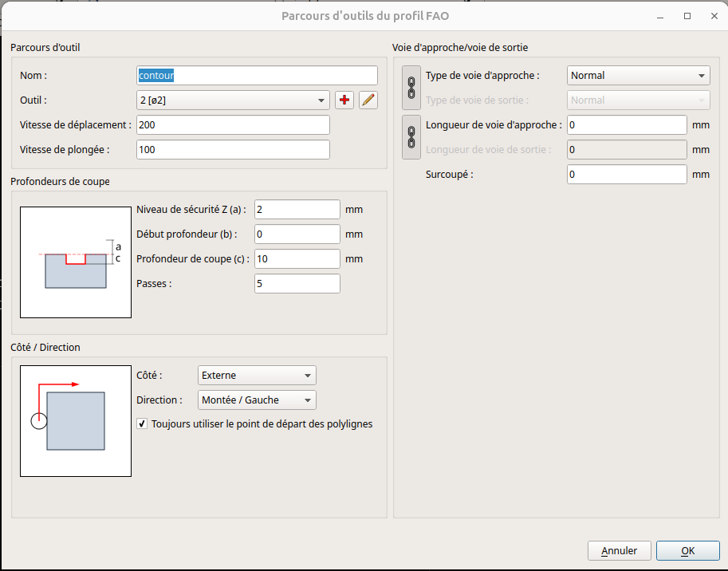Open the Outil dropdown showing 2 [ø2]
This screenshot has height=571, width=728.
(233, 100)
